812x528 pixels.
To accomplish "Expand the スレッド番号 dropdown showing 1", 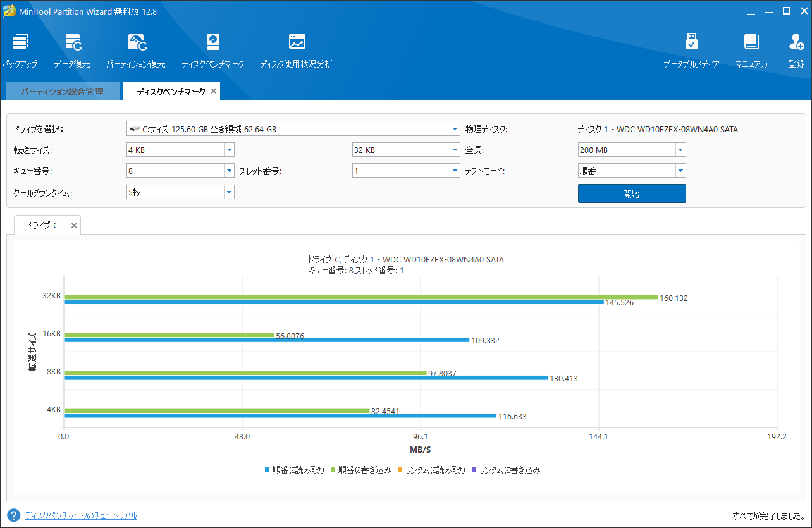I will click(455, 171).
